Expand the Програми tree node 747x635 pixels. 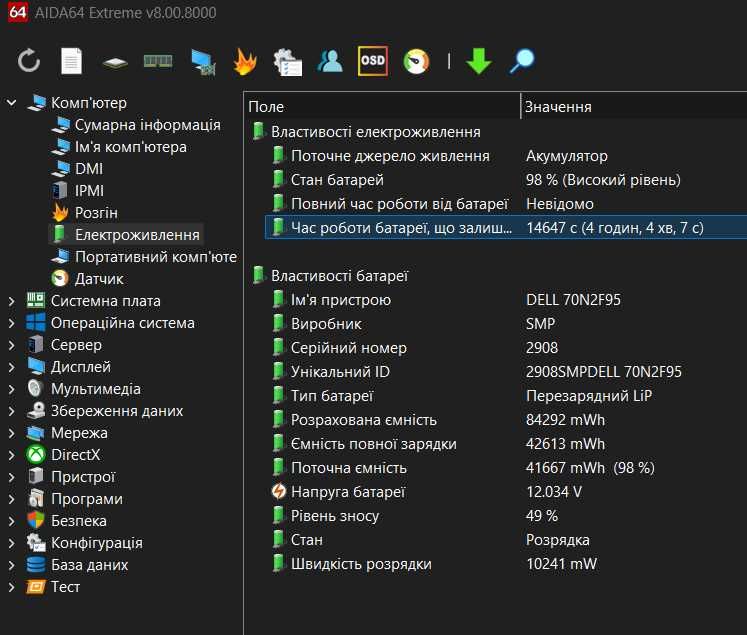12,499
